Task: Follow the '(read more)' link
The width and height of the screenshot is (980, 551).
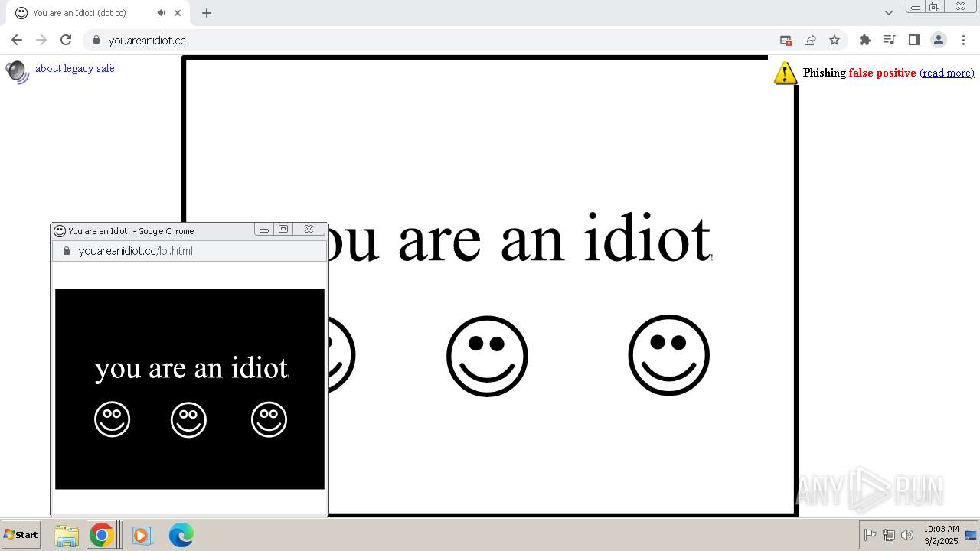Action: (947, 73)
